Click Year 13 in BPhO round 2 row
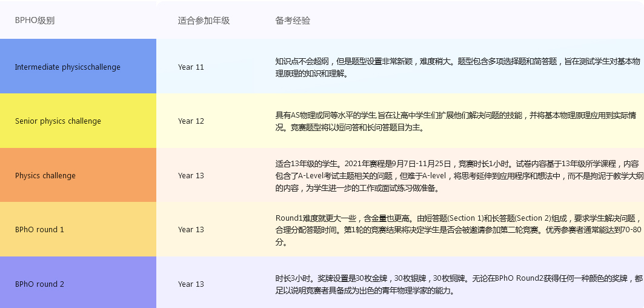 click(x=191, y=284)
